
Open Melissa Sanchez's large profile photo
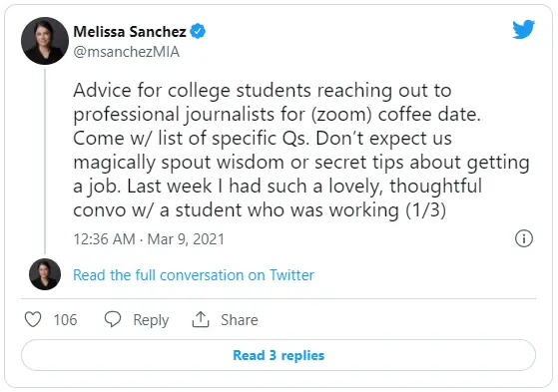click(45, 41)
